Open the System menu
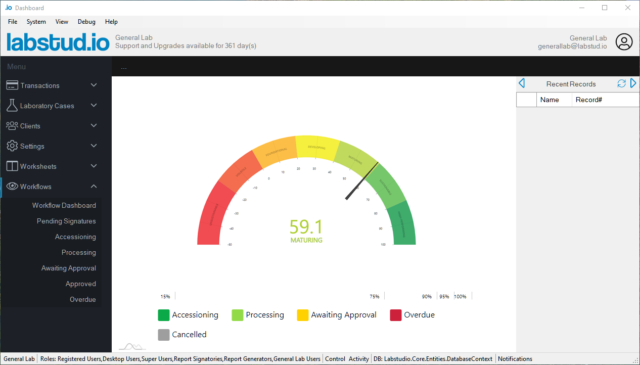Viewport: 640px width, 365px height. pyautogui.click(x=36, y=22)
